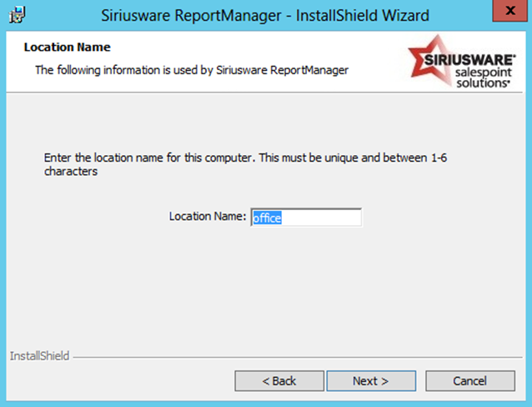The width and height of the screenshot is (532, 407).
Task: Focus the Location Name input field
Action: pos(306,217)
